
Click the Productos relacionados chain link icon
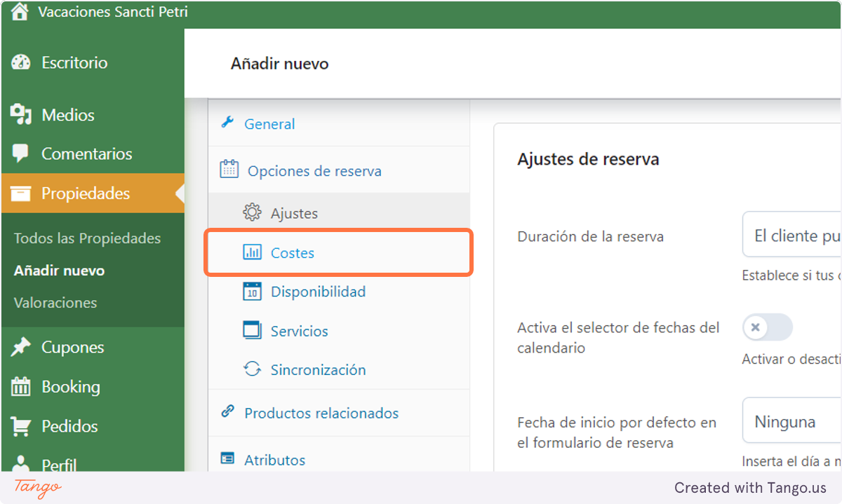tap(227, 411)
